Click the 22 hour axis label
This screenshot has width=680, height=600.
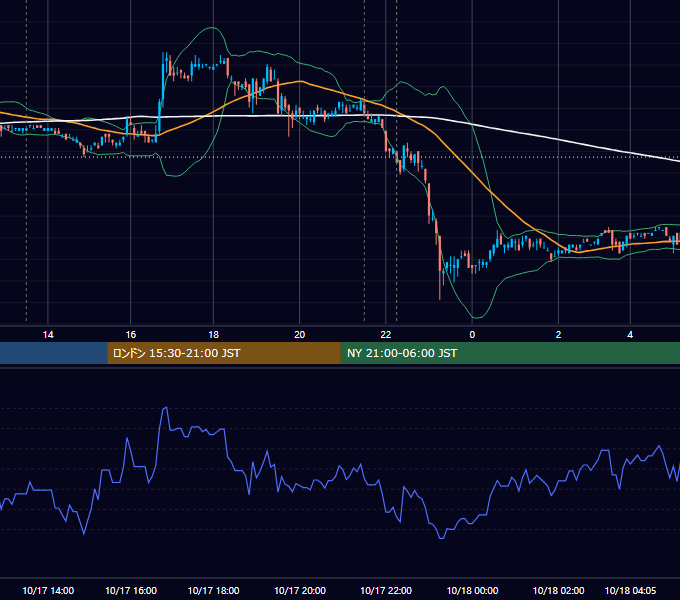point(386,335)
